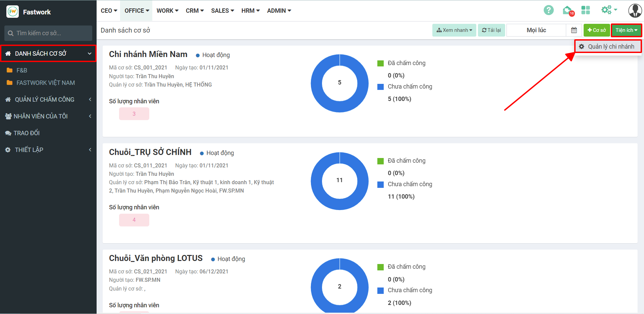The width and height of the screenshot is (644, 314).
Task: Click the user profile avatar
Action: point(635,11)
